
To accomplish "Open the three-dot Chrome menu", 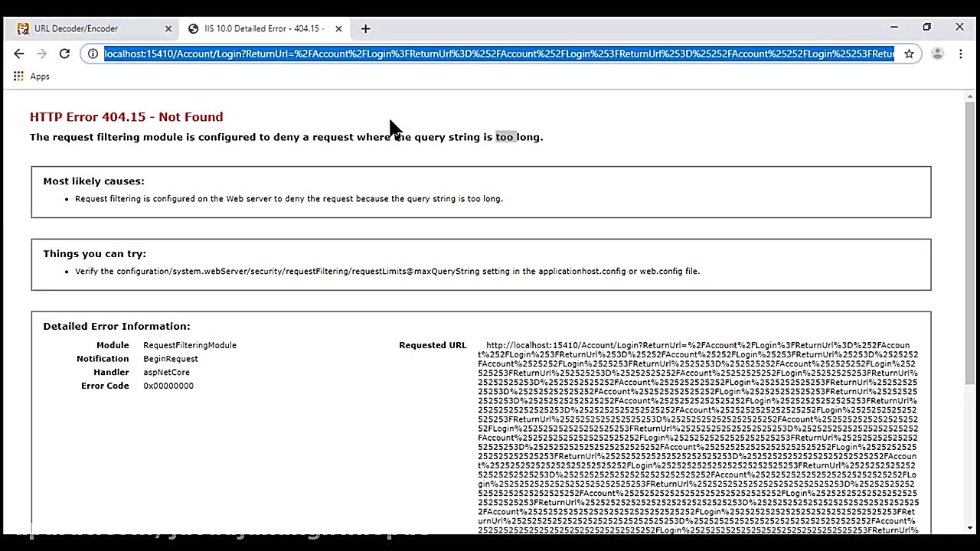I will point(960,54).
